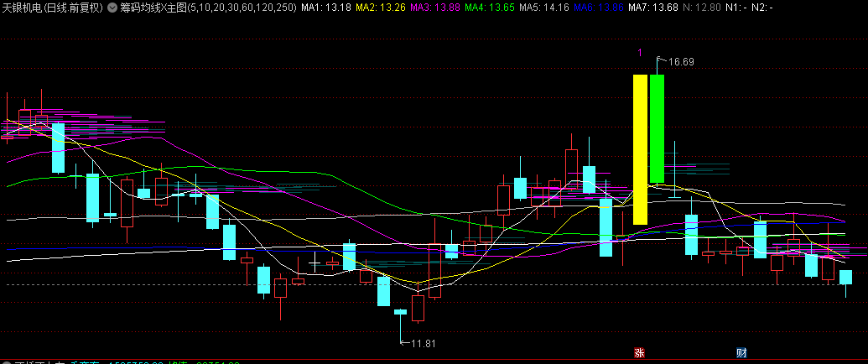
Task: Select the tall green candlestick bar
Action: point(657,128)
